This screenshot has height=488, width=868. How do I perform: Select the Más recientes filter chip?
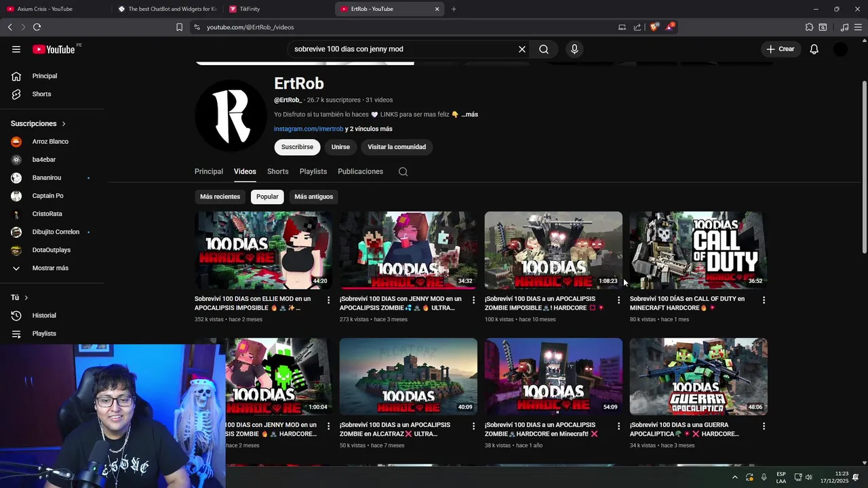pyautogui.click(x=220, y=197)
